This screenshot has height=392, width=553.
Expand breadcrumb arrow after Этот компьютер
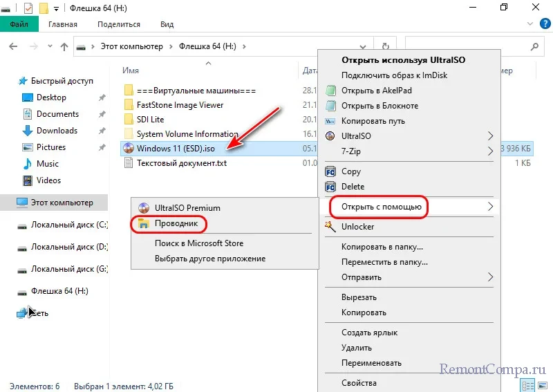[x=171, y=46]
